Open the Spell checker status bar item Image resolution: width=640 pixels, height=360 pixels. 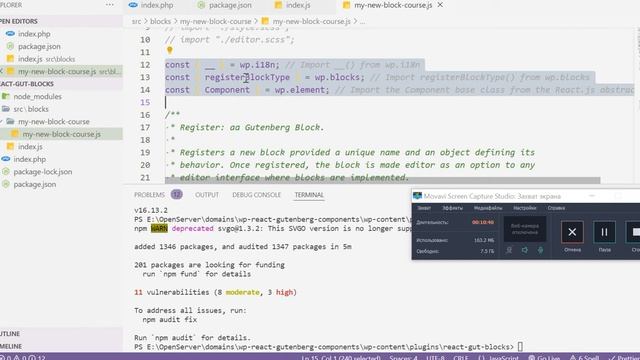click(x=584, y=358)
